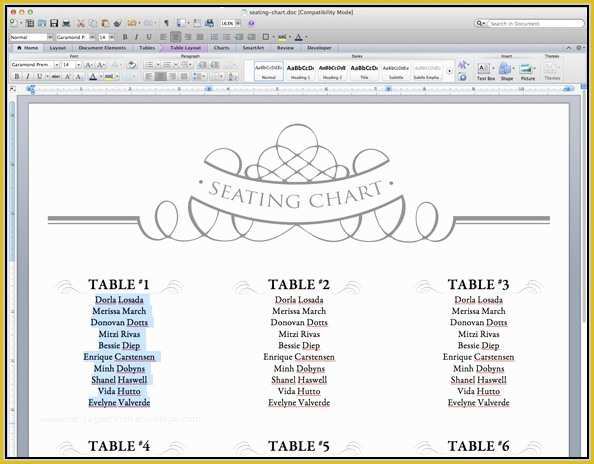Viewport: 594px width, 464px height.
Task: Click the Picture insert icon
Action: coord(527,71)
